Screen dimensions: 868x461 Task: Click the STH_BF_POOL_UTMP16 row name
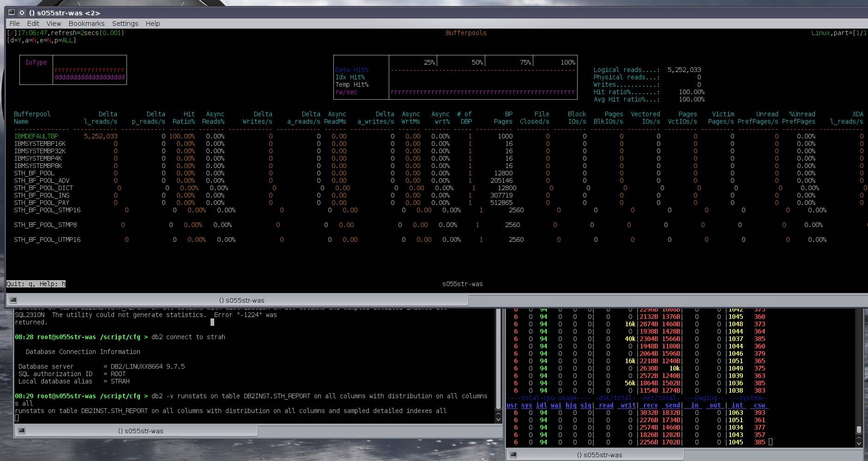point(47,239)
